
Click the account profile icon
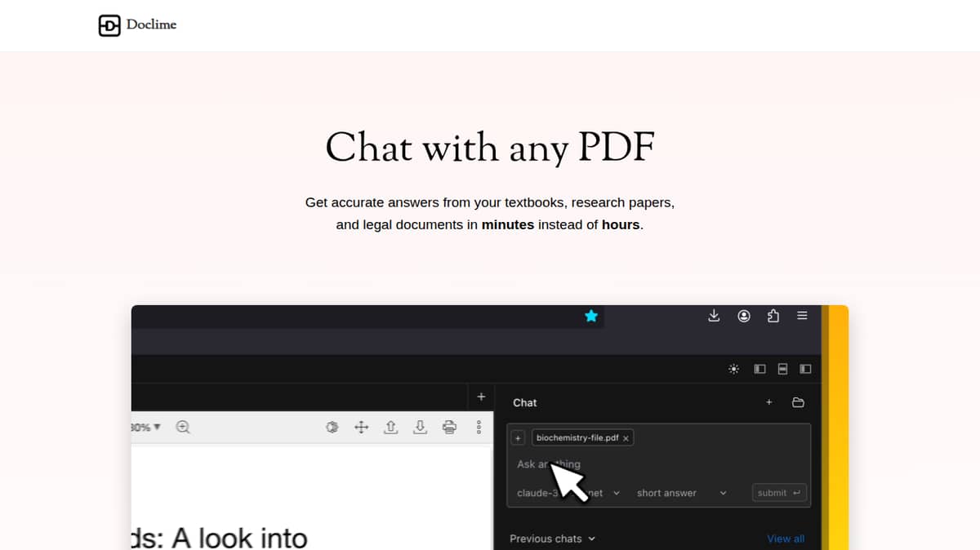tap(744, 316)
